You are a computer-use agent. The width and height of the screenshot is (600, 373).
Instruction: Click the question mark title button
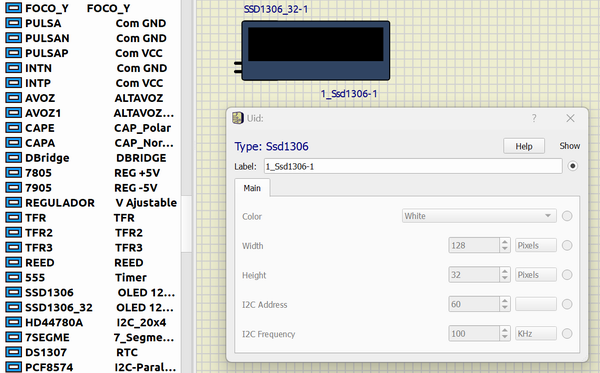pos(534,118)
